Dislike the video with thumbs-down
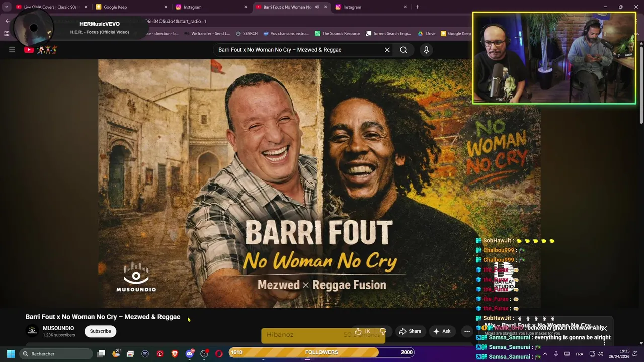The image size is (644, 362). 383,331
